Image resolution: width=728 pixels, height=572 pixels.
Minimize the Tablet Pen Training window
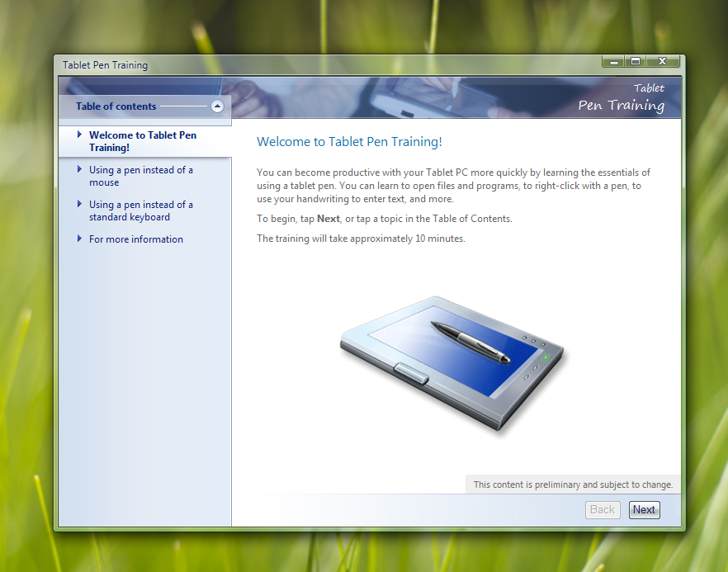[613, 62]
